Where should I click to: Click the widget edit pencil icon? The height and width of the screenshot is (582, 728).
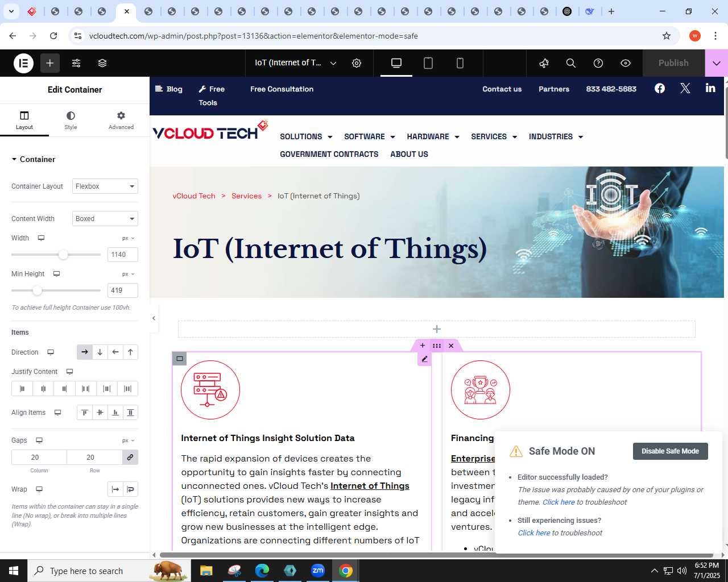424,359
